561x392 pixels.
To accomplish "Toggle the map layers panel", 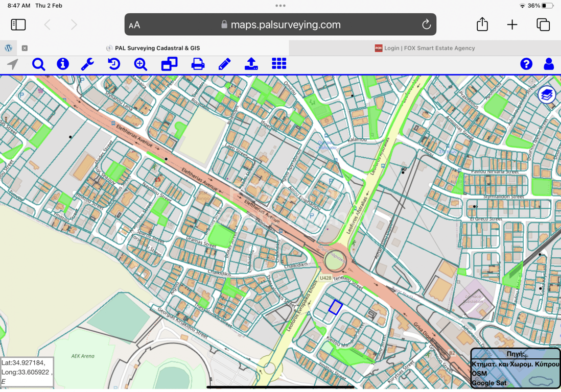I will pos(547,95).
